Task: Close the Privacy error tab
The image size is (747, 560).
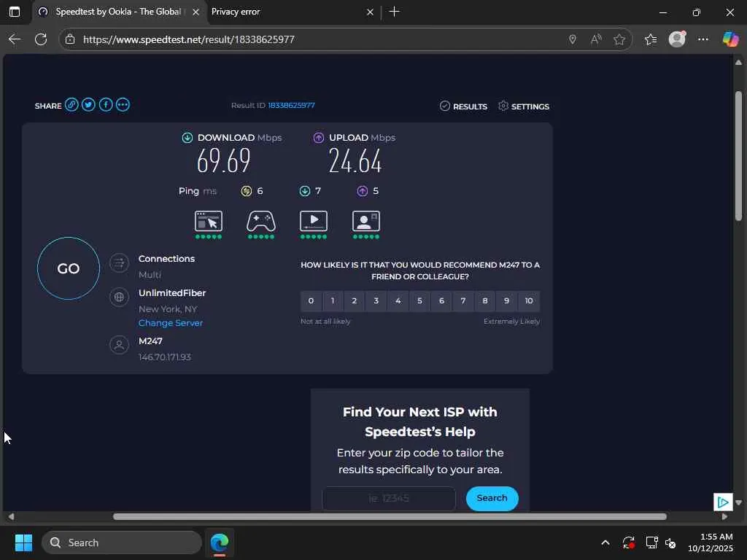Action: 370,12
